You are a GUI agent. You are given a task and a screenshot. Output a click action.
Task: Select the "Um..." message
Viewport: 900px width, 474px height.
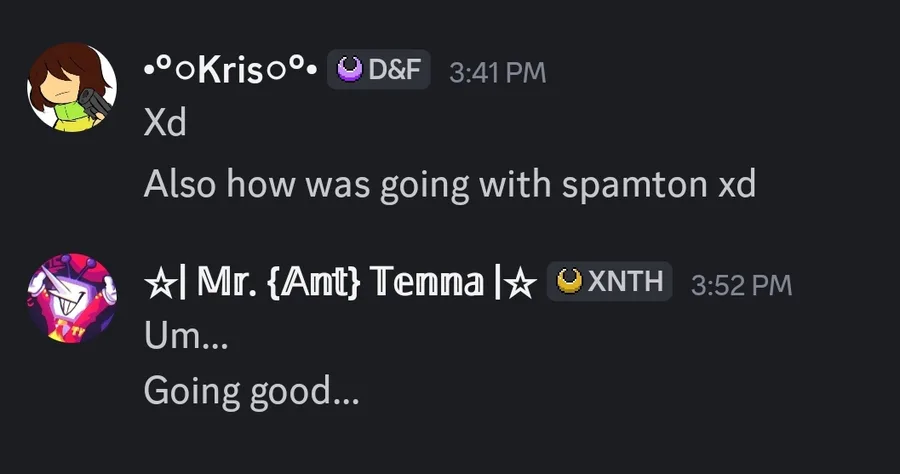187,335
